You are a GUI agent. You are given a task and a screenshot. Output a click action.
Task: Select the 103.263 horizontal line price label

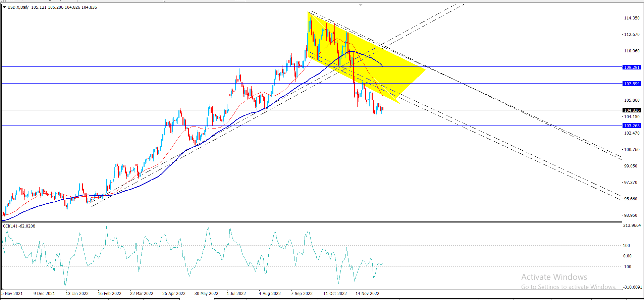point(632,126)
